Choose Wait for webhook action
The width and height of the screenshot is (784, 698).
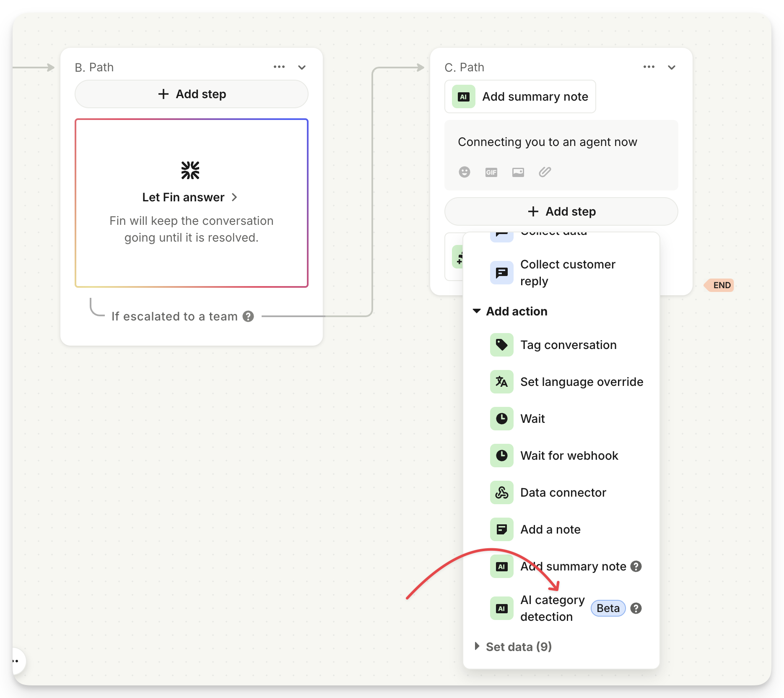[569, 456]
